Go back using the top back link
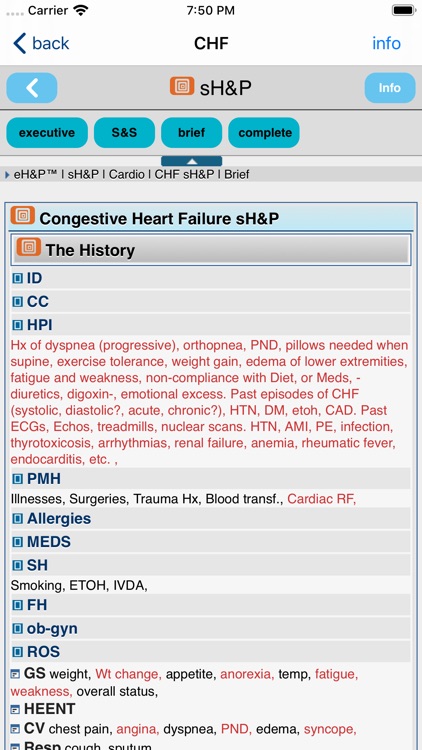The image size is (422, 750). (x=41, y=44)
